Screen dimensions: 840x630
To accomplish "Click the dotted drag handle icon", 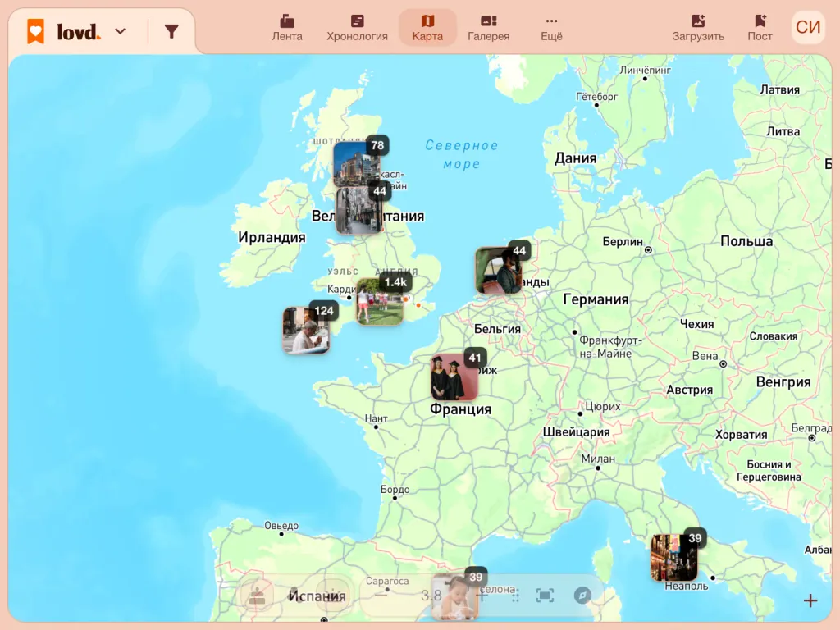I will click(x=515, y=596).
